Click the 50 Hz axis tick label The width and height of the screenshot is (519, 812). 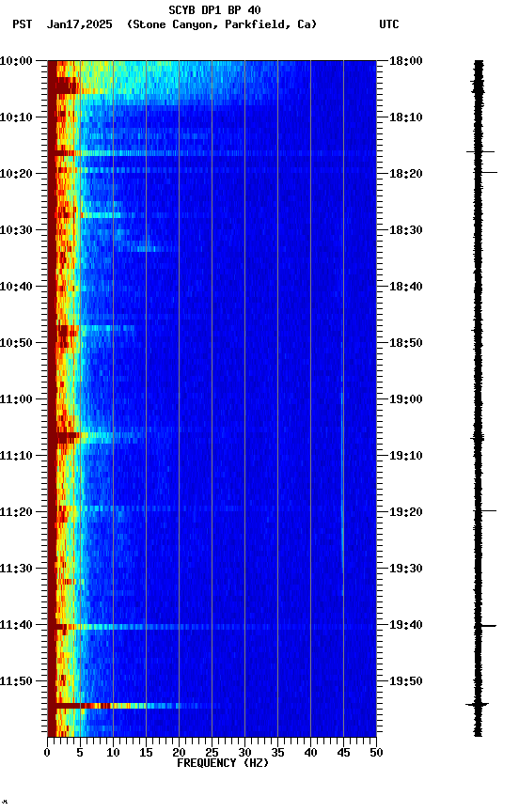point(376,753)
